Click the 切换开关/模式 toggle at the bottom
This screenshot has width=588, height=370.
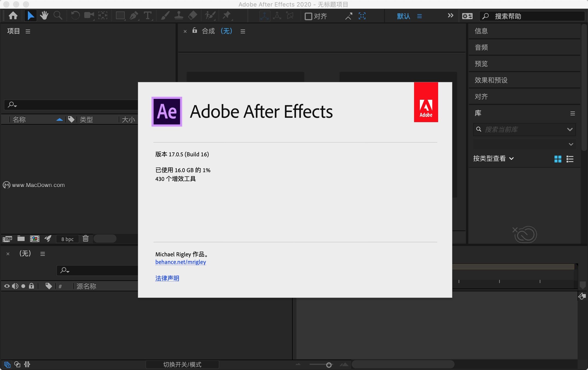(182, 364)
